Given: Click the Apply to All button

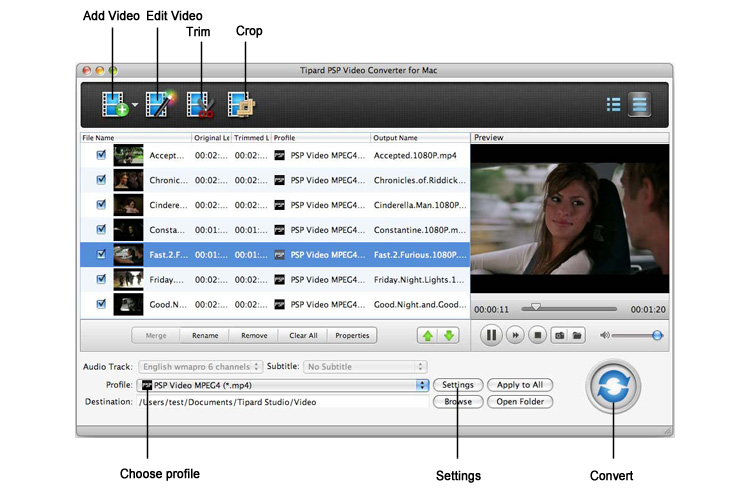Looking at the screenshot, I should pyautogui.click(x=520, y=385).
